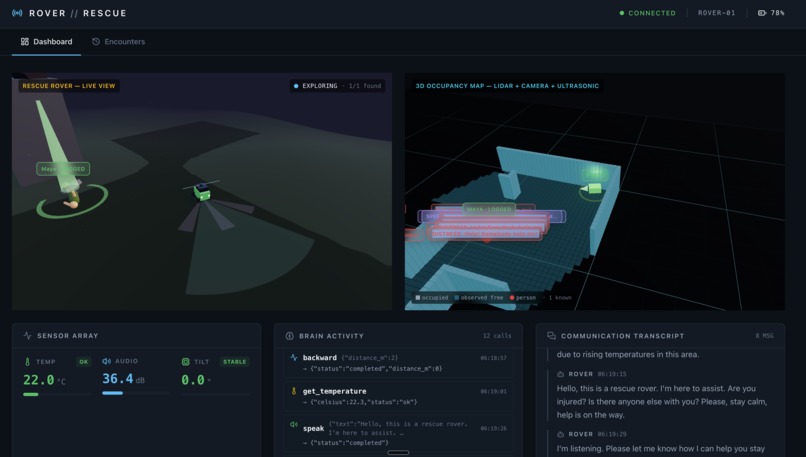
Task: Click the get_temperature thermometer icon
Action: [x=294, y=391]
